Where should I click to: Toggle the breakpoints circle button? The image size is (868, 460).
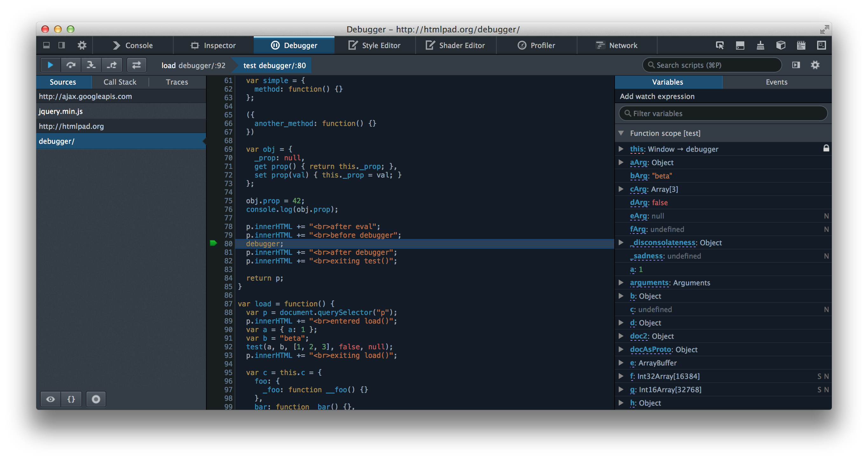96,399
